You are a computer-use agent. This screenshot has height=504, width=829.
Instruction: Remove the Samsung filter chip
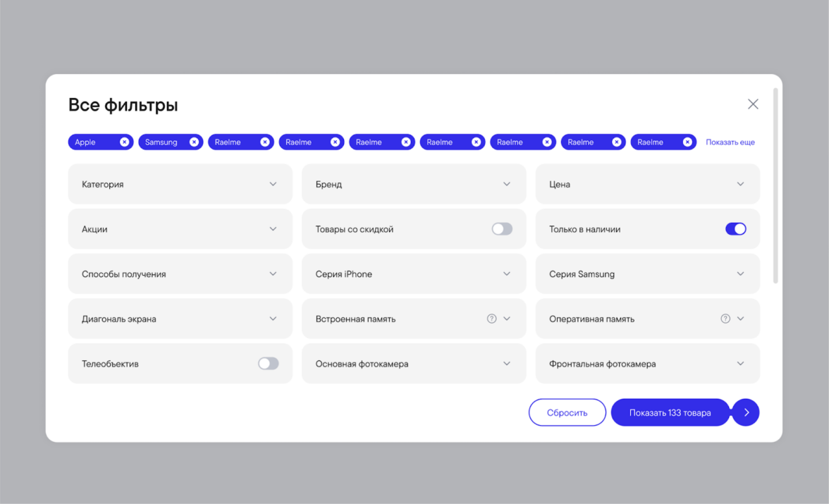(x=195, y=142)
